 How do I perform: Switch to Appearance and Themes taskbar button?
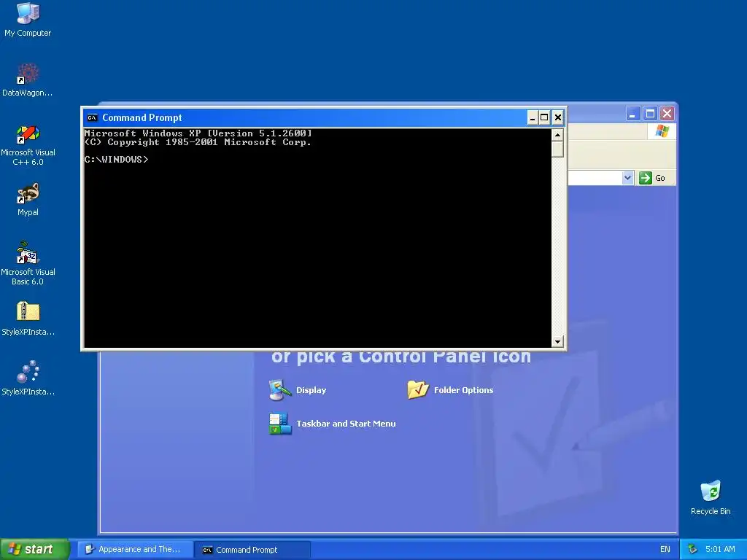tap(135, 549)
